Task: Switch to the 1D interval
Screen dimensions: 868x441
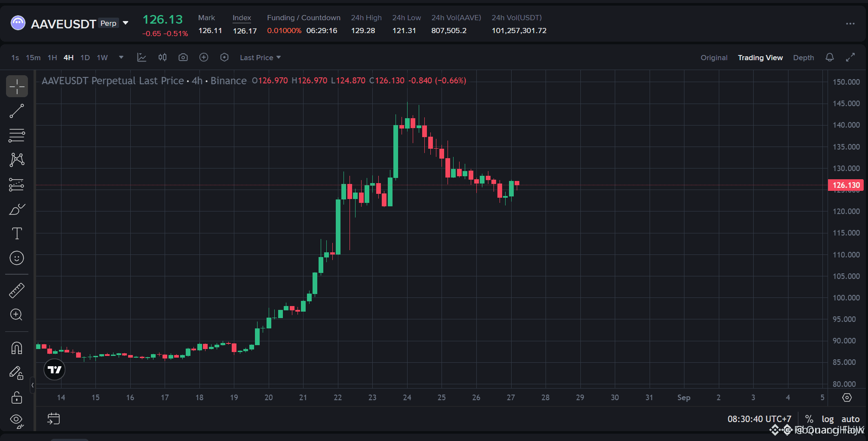Action: 85,58
